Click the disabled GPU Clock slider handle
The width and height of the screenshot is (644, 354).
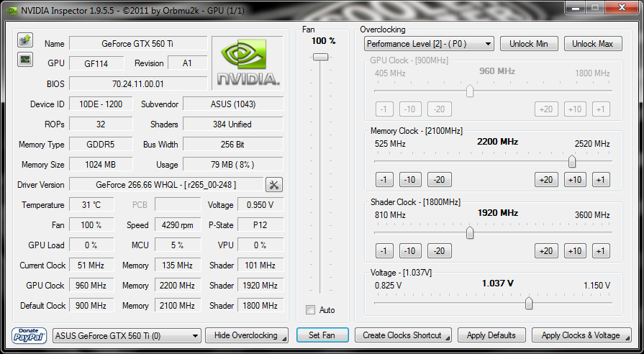tap(470, 91)
